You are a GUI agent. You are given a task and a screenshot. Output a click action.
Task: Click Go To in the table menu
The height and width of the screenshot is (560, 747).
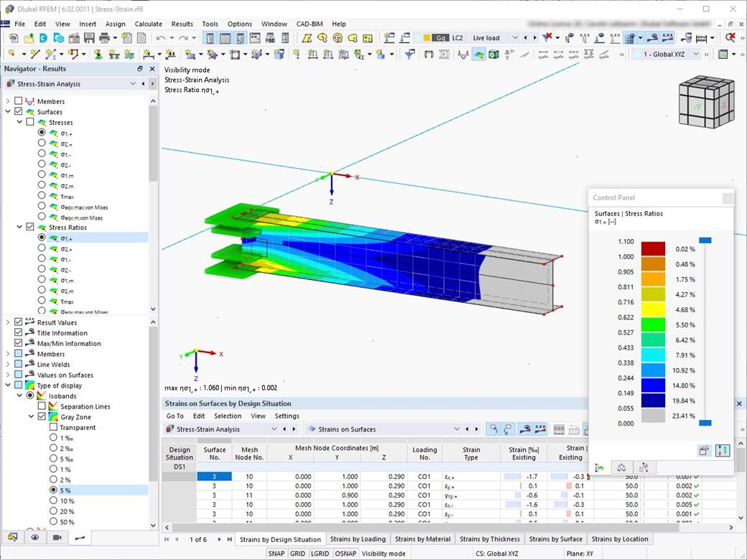(174, 416)
